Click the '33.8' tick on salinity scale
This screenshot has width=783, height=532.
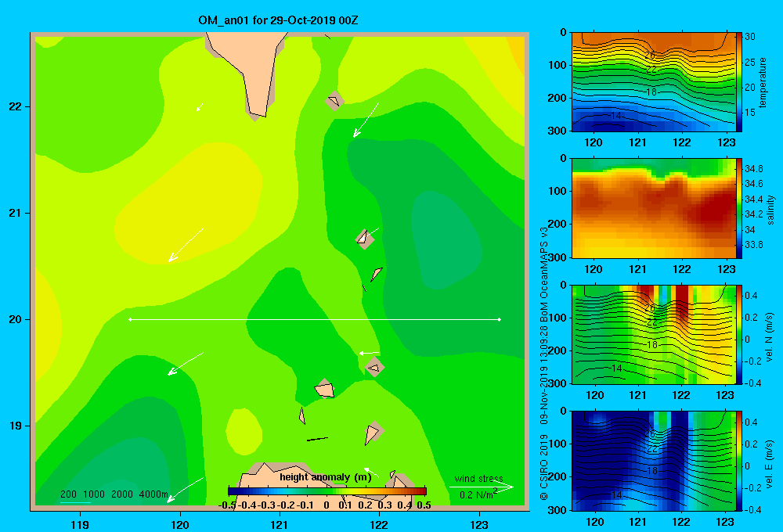753,245
